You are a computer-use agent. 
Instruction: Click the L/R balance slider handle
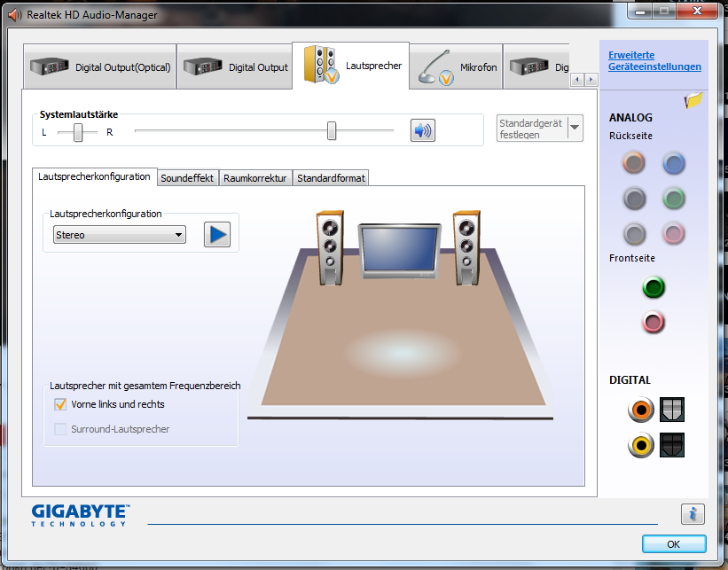[78, 132]
